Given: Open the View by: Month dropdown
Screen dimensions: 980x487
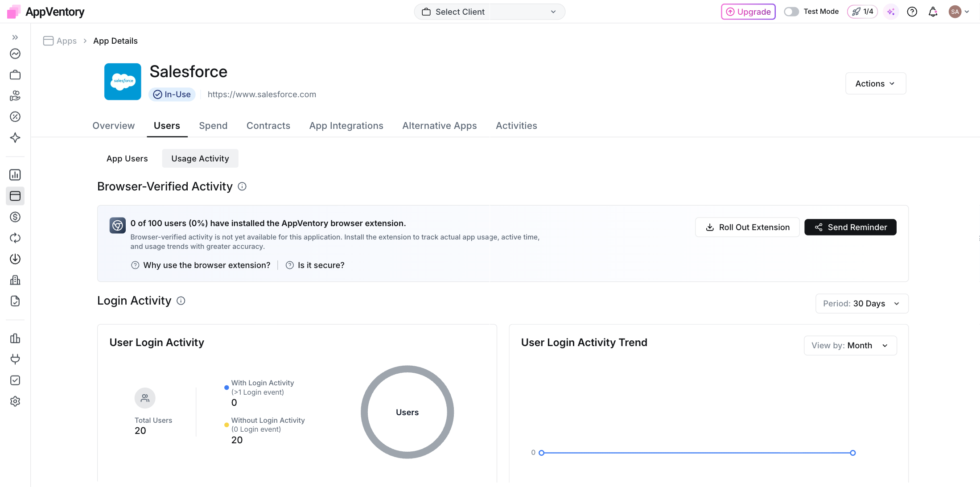Looking at the screenshot, I should [x=850, y=346].
